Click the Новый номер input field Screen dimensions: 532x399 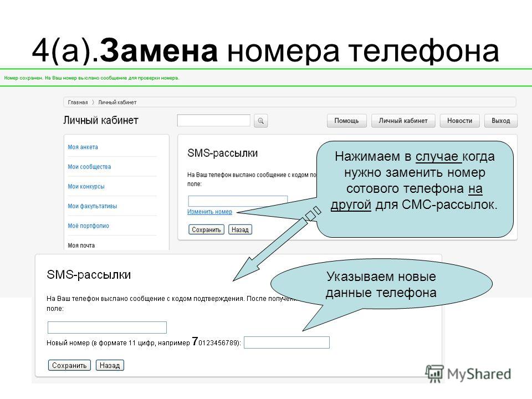point(287,342)
